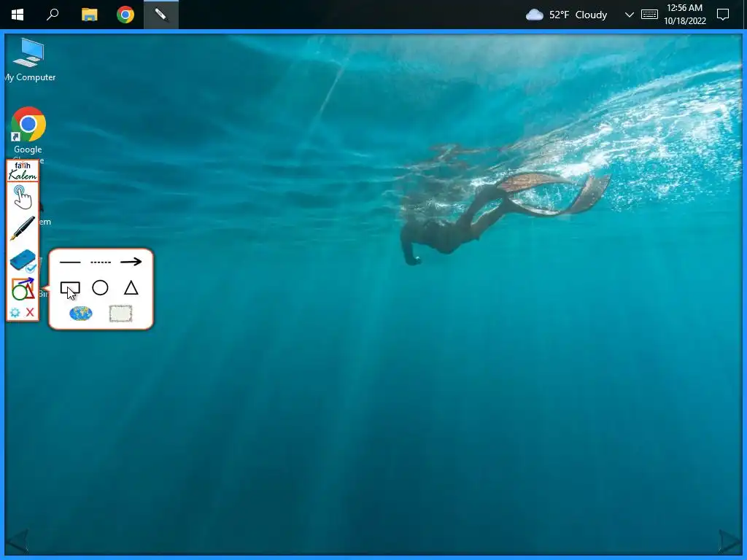Screen dimensions: 747x560
Task: Select the My Computer desktop icon
Action: [28, 60]
